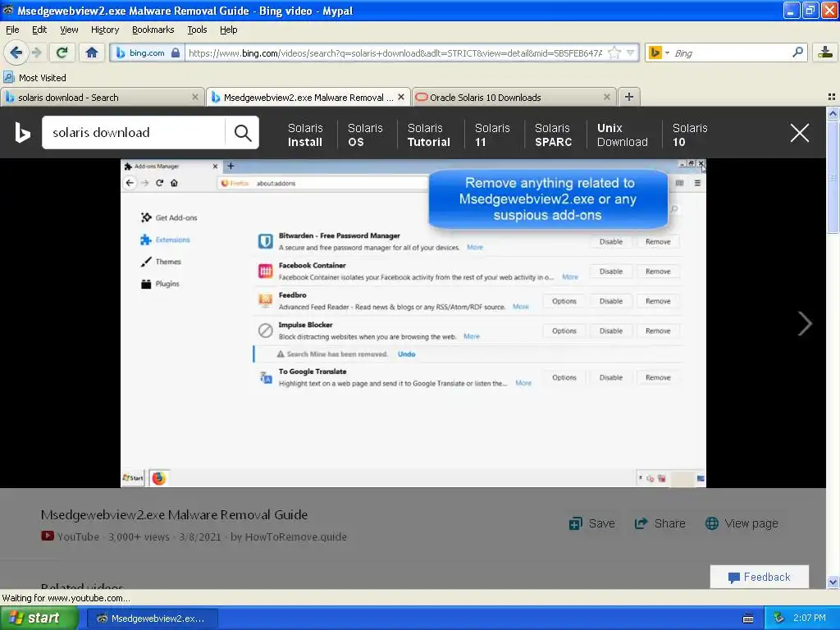Image resolution: width=840 pixels, height=630 pixels.
Task: Open a new tab with the plus button
Action: (x=629, y=97)
